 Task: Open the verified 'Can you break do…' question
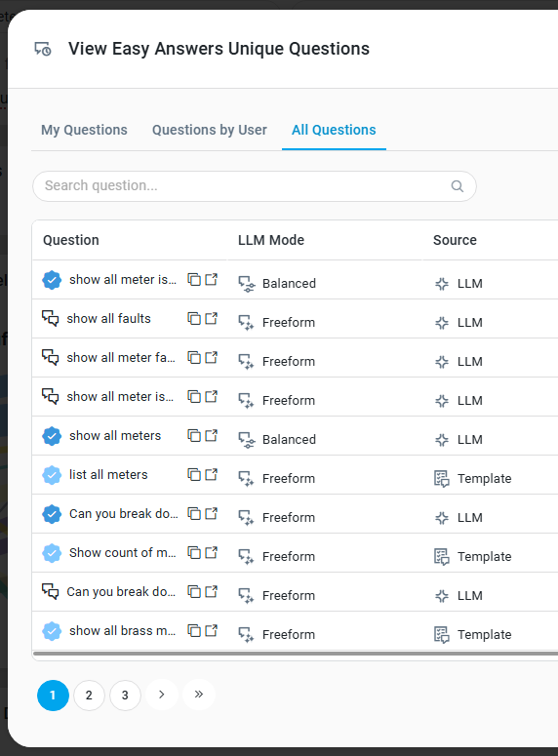[x=212, y=514]
